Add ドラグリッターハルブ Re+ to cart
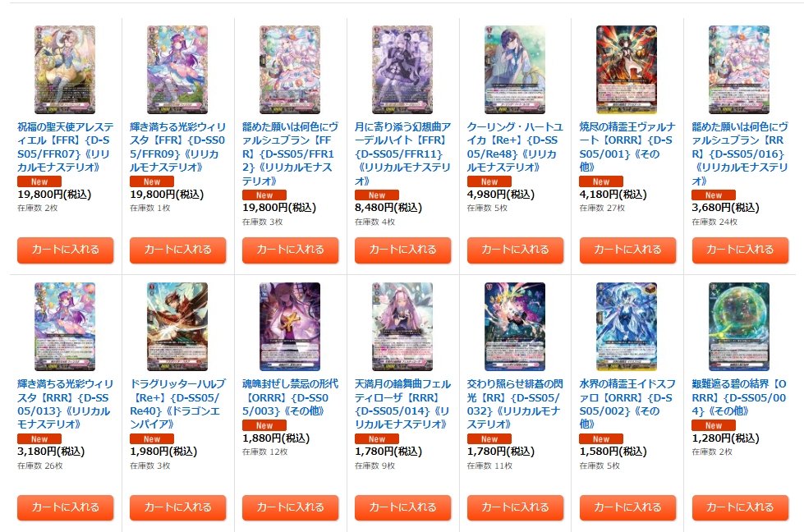The width and height of the screenshot is (804, 532). click(x=177, y=507)
